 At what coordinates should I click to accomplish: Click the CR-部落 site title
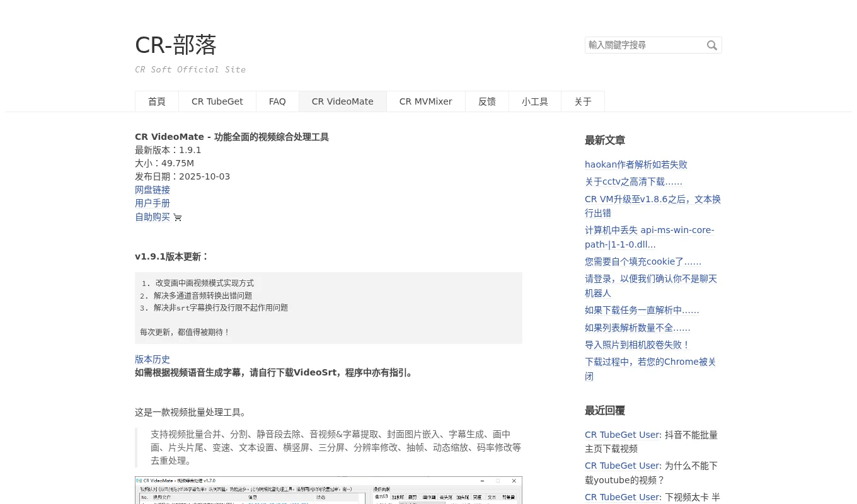click(176, 45)
